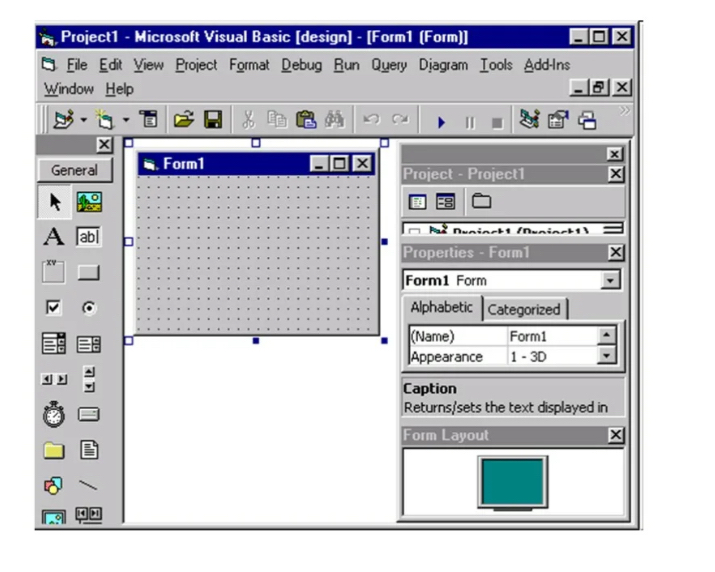Show more toolbar buttons chevron
The height and width of the screenshot is (572, 715).
click(624, 110)
